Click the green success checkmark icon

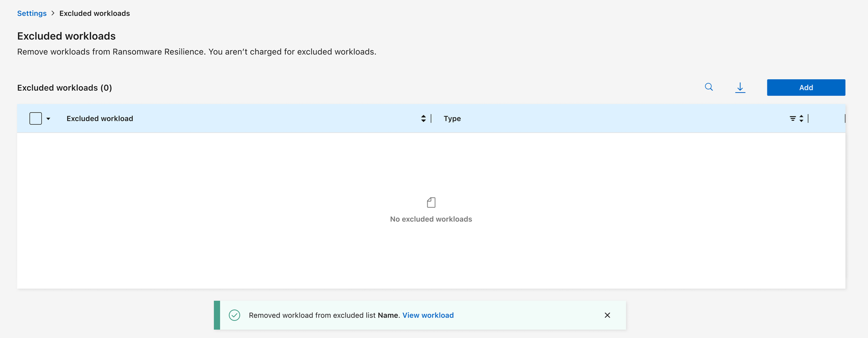coord(234,315)
